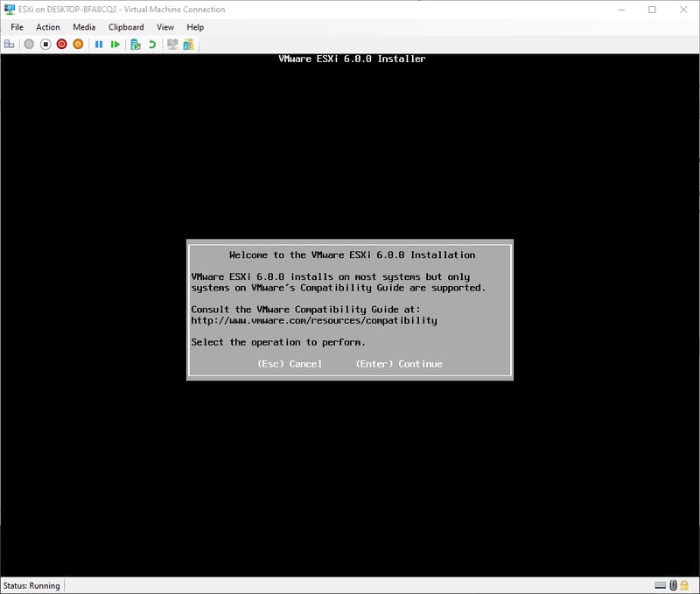
Task: Select (Esc) Cancel in the ESXi installer
Action: point(290,364)
